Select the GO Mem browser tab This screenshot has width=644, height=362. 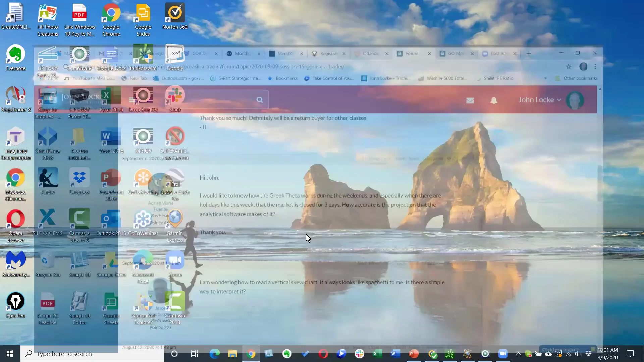pos(457,54)
